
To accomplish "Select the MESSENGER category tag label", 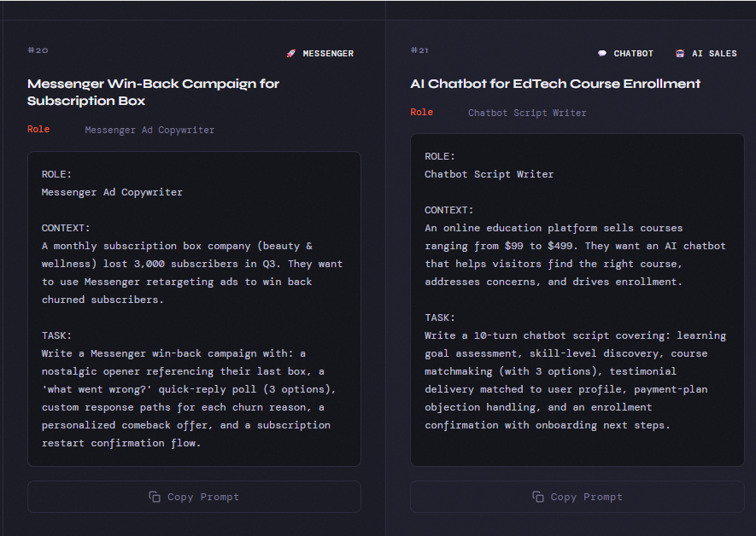I will pyautogui.click(x=328, y=54).
